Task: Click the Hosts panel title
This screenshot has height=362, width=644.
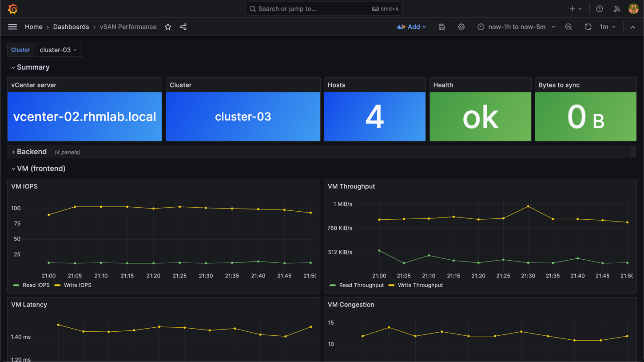Action: point(336,85)
